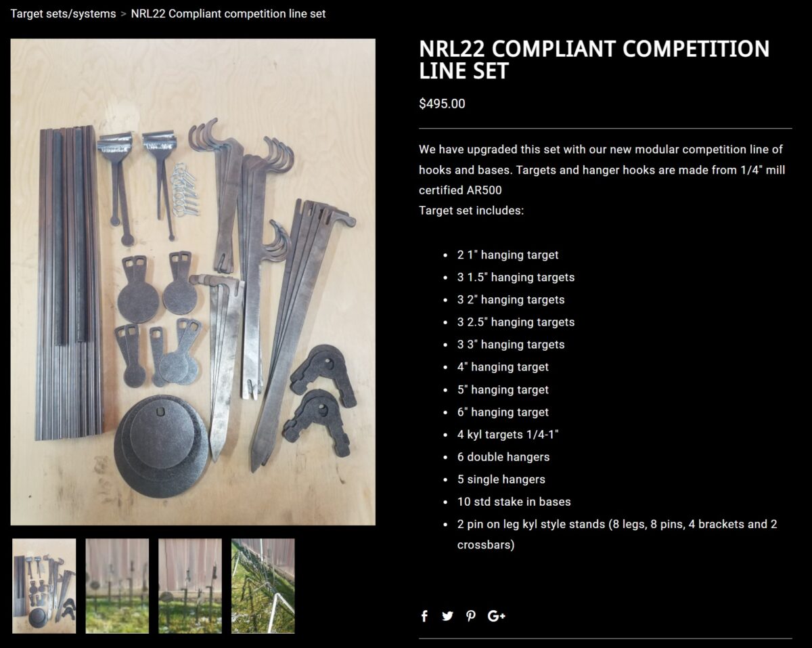Image resolution: width=812 pixels, height=648 pixels.
Task: Click the "4 kyl targets 1/4-1"" list item
Action: point(508,435)
